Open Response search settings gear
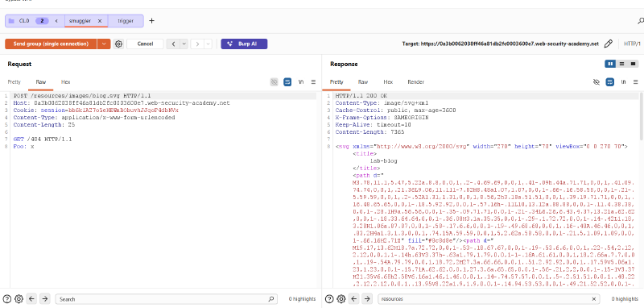 click(x=341, y=299)
